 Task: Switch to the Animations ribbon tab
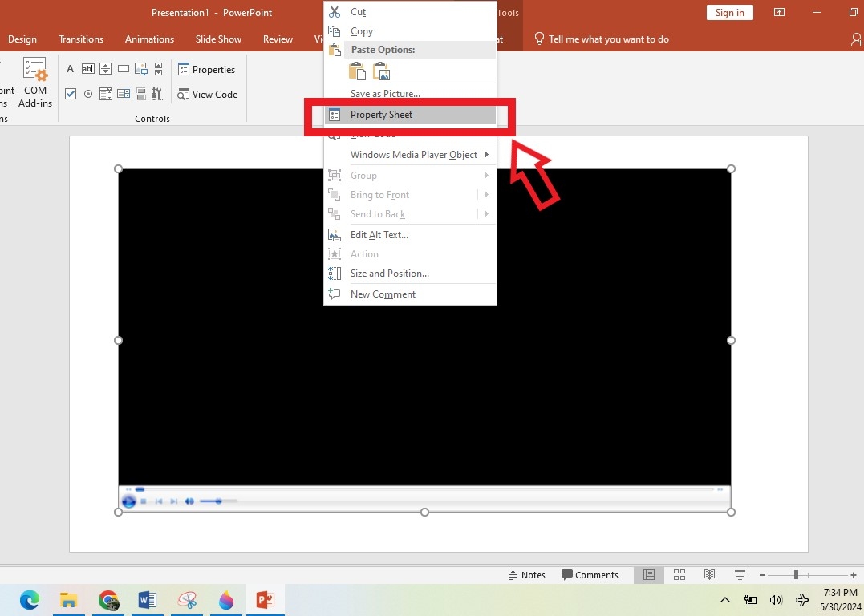point(149,38)
